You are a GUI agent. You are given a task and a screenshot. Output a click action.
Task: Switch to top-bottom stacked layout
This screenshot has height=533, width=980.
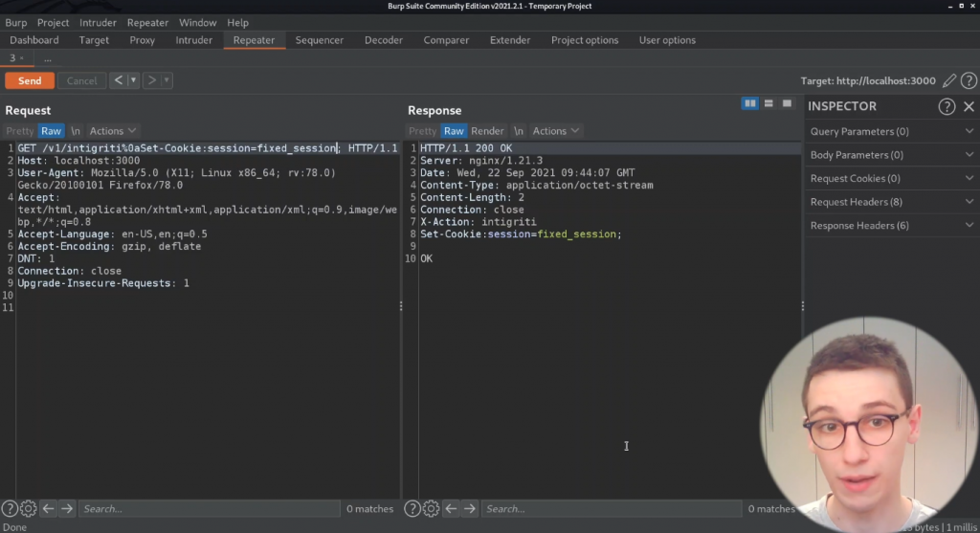click(768, 103)
